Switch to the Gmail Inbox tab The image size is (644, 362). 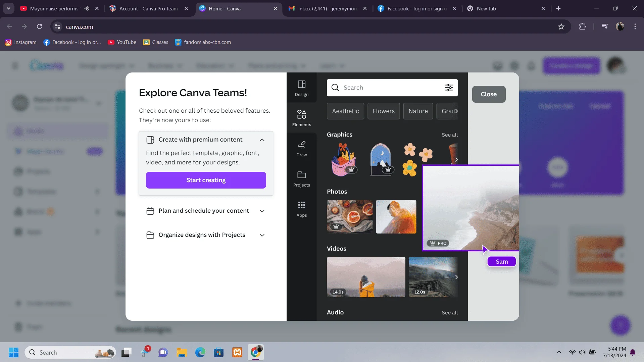click(x=328, y=8)
